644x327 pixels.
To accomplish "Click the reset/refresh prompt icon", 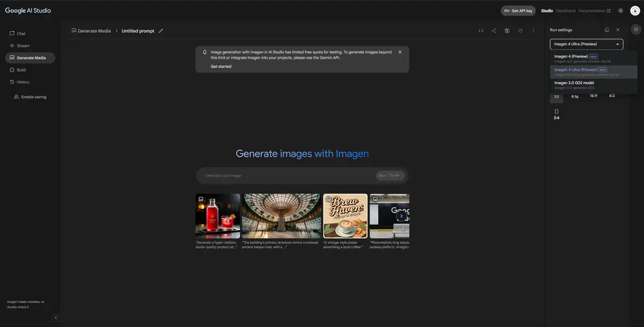I will tap(520, 31).
